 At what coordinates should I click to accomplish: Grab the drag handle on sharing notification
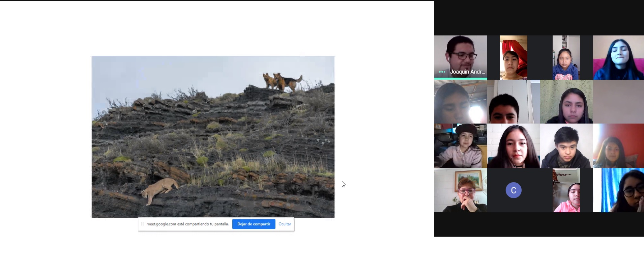pos(142,224)
